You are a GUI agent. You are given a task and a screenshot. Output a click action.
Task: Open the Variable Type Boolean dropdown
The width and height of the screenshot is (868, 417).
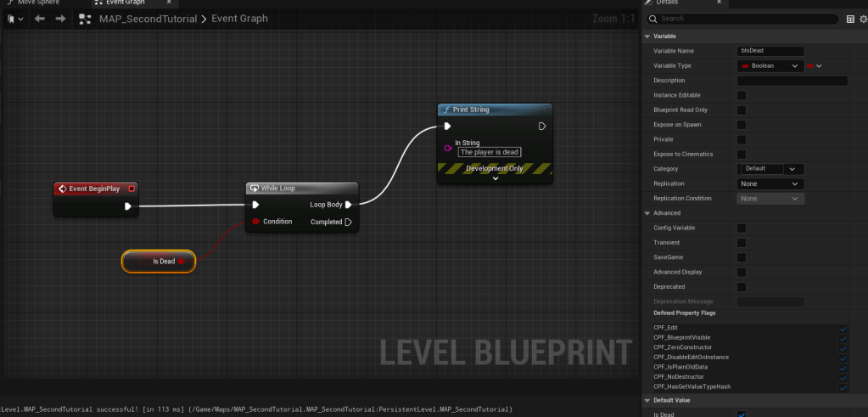pos(770,65)
